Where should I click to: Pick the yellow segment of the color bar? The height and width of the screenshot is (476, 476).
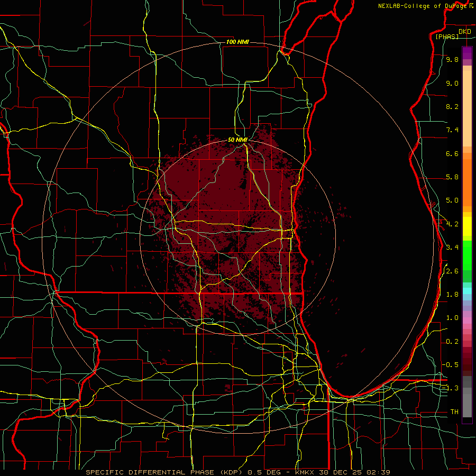coord(467,226)
